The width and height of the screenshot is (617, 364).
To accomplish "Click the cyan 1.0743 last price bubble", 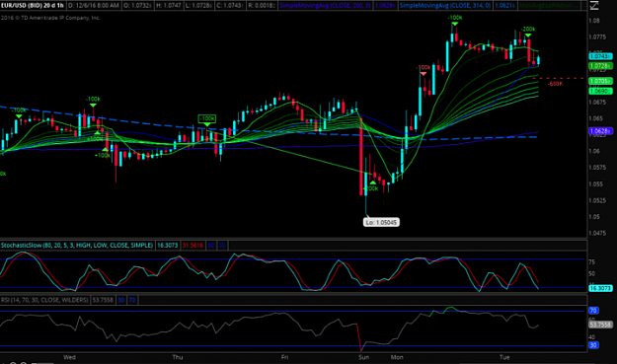I will click(600, 56).
